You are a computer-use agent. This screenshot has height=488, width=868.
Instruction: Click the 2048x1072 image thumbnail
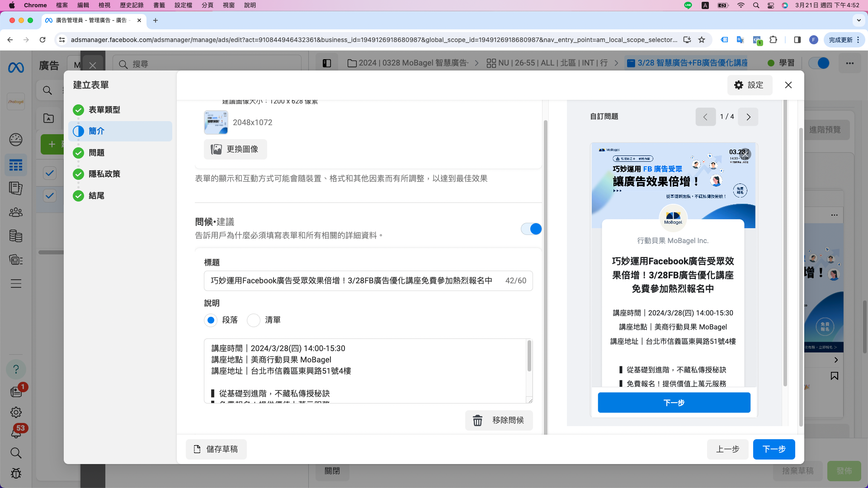216,122
